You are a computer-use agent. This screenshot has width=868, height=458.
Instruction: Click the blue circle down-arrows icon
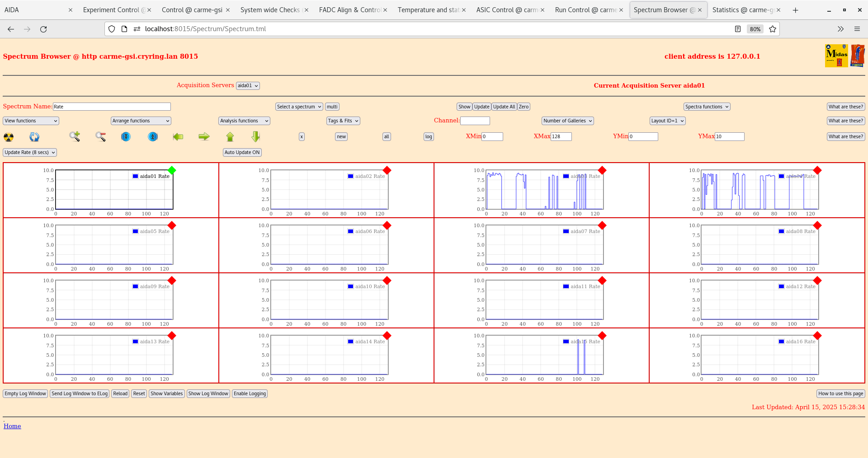(126, 136)
